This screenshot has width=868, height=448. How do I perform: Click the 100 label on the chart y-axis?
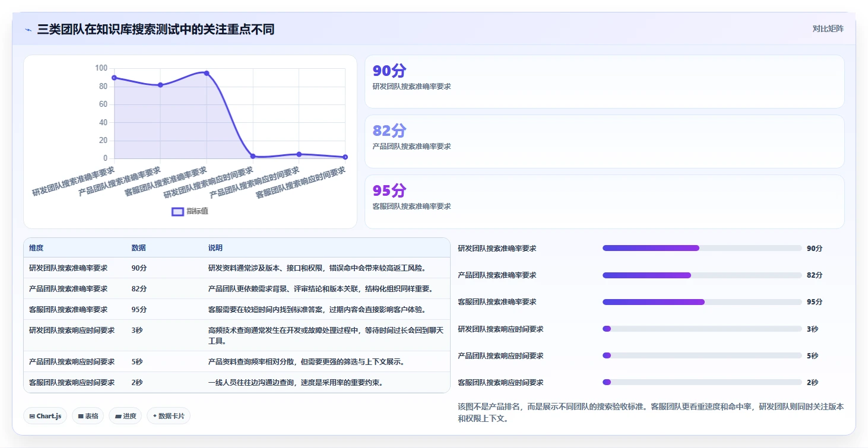(101, 68)
